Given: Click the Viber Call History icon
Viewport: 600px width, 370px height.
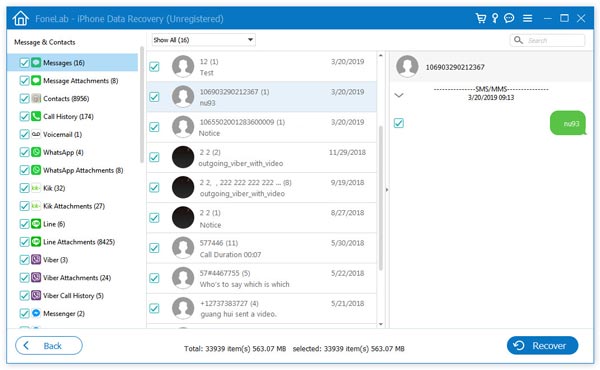Looking at the screenshot, I should pyautogui.click(x=36, y=295).
